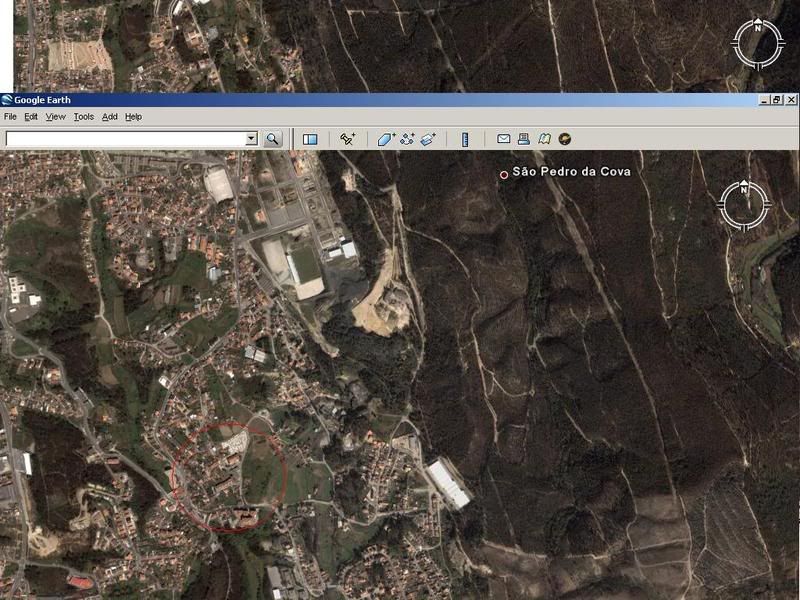Viewport: 800px width, 600px height.
Task: Add a placemark with the pushpin icon
Action: coord(347,139)
